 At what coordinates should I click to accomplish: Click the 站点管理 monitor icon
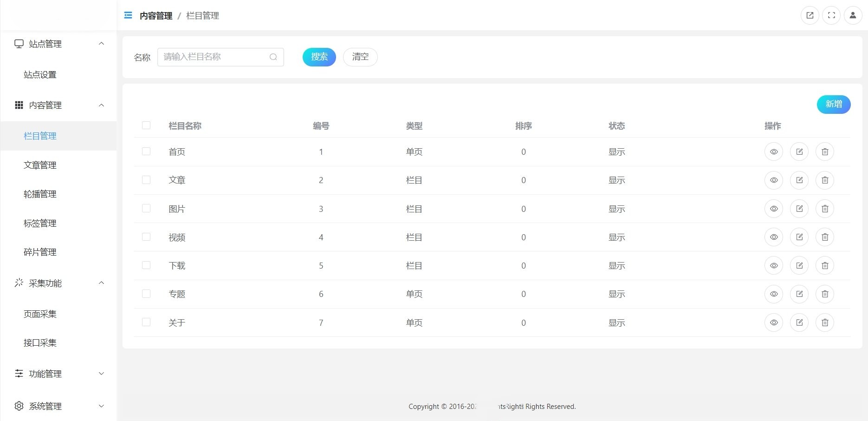coord(19,44)
